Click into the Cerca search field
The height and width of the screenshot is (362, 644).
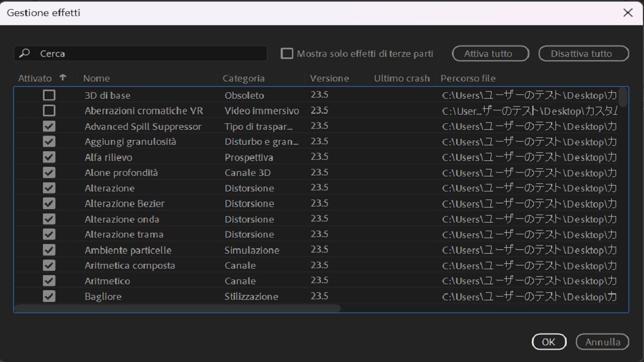[141, 54]
